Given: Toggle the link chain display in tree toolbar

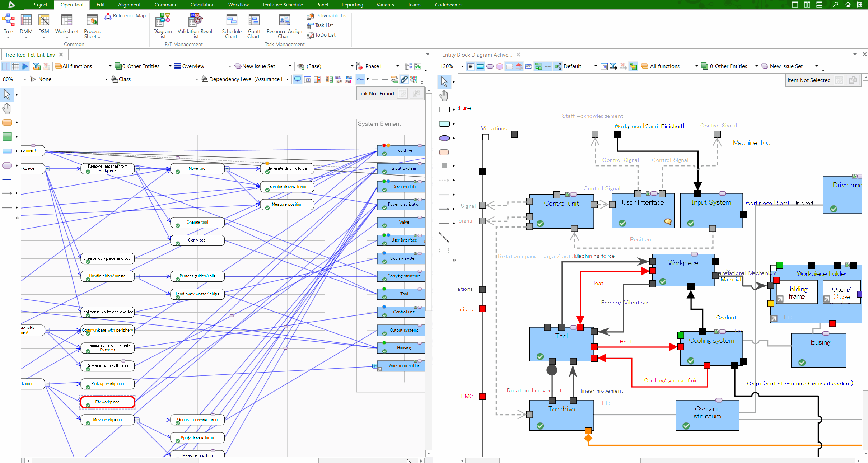Looking at the screenshot, I should coord(404,79).
